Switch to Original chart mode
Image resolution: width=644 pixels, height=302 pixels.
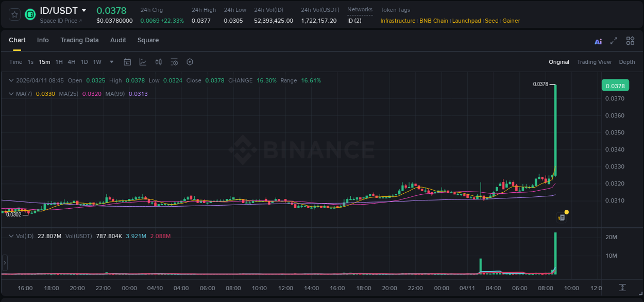tap(559, 62)
